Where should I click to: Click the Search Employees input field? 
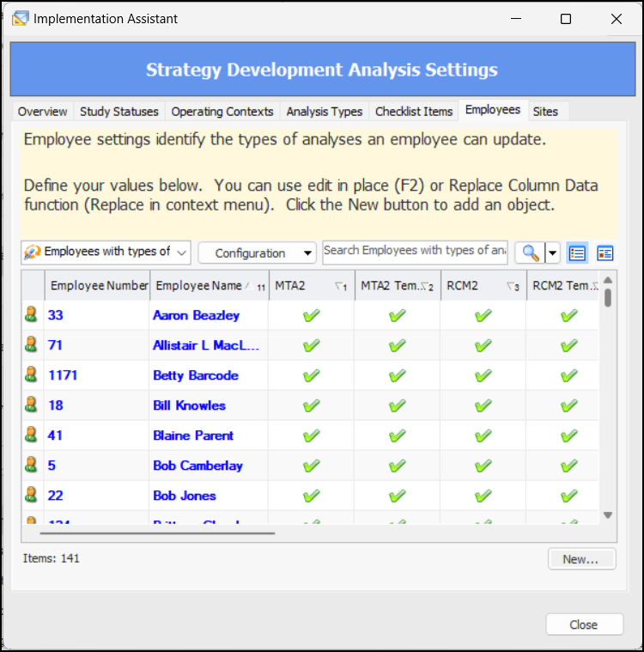click(x=415, y=252)
